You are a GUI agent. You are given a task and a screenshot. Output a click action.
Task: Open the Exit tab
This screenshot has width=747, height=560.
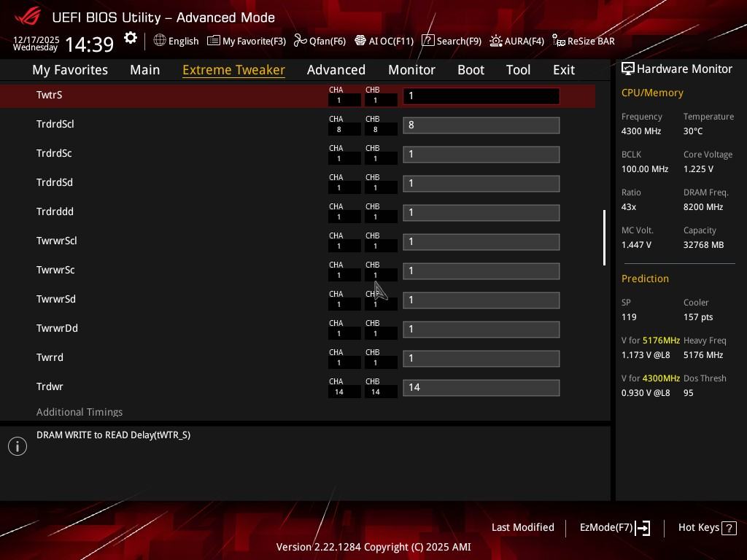564,70
